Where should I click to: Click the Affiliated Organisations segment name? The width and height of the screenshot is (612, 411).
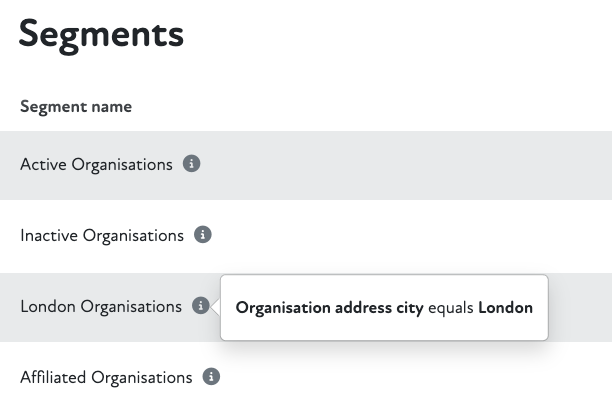click(106, 378)
